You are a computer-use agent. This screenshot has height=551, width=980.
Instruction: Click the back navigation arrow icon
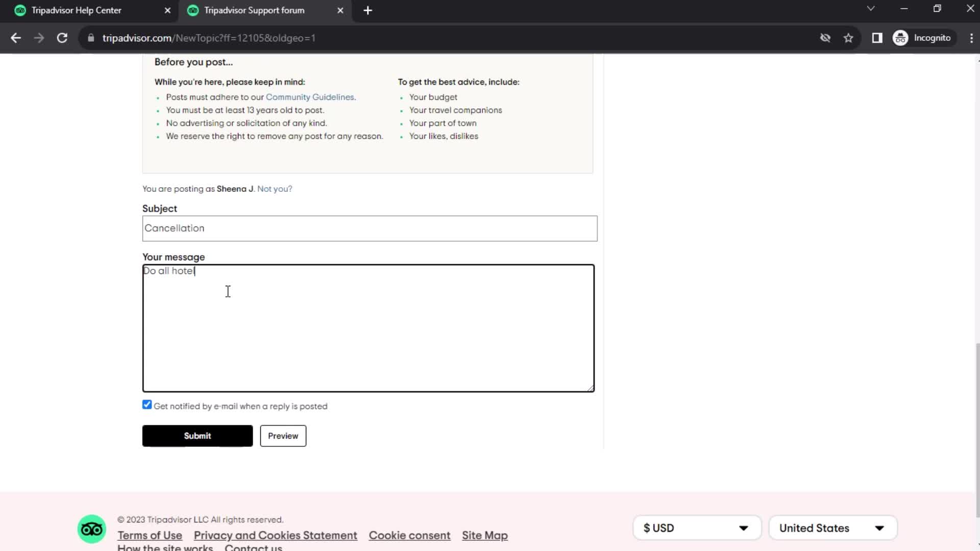pos(16,38)
